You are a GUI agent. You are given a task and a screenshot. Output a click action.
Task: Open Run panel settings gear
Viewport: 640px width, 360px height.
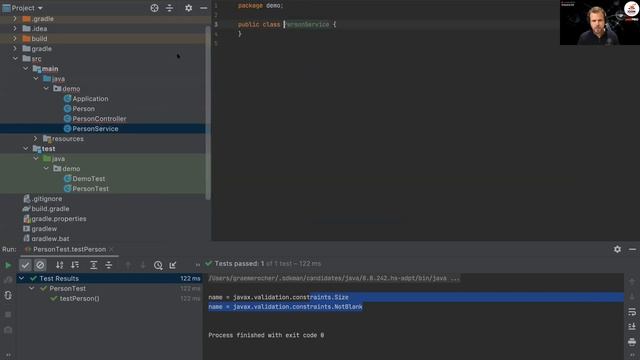click(617, 249)
